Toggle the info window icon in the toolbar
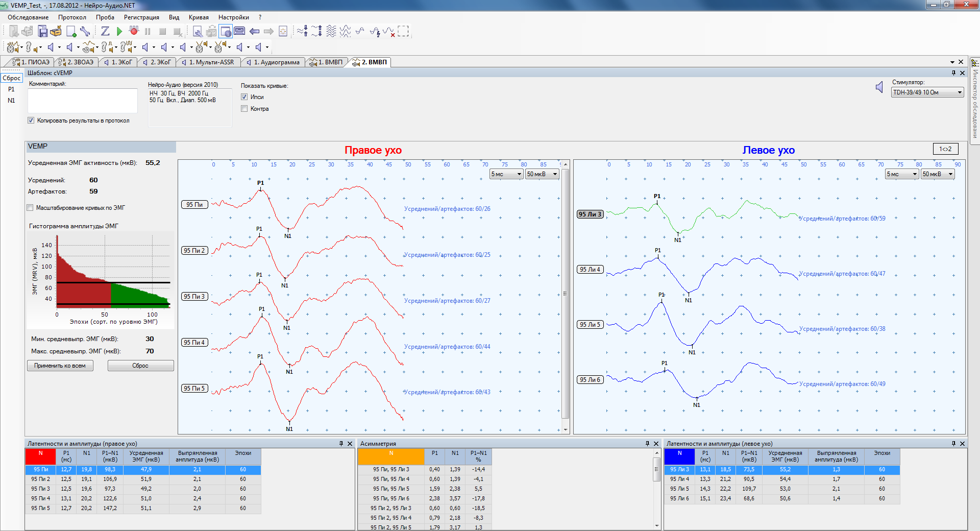980x531 pixels. [x=226, y=32]
